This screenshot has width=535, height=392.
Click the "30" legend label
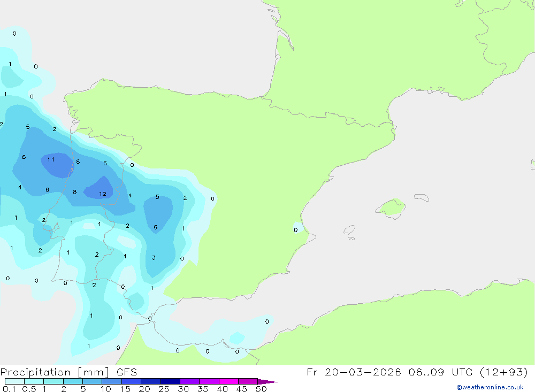coord(183,389)
